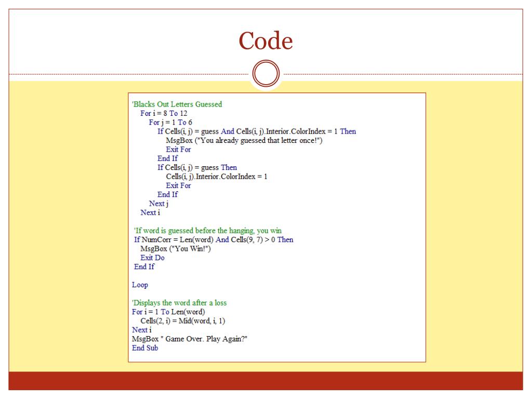Viewport: 532px width, 399px height.
Task: Click the "End Sub" line
Action: pos(145,348)
